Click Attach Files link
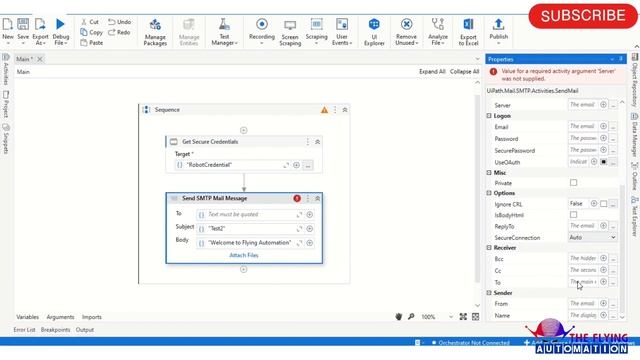 (244, 255)
